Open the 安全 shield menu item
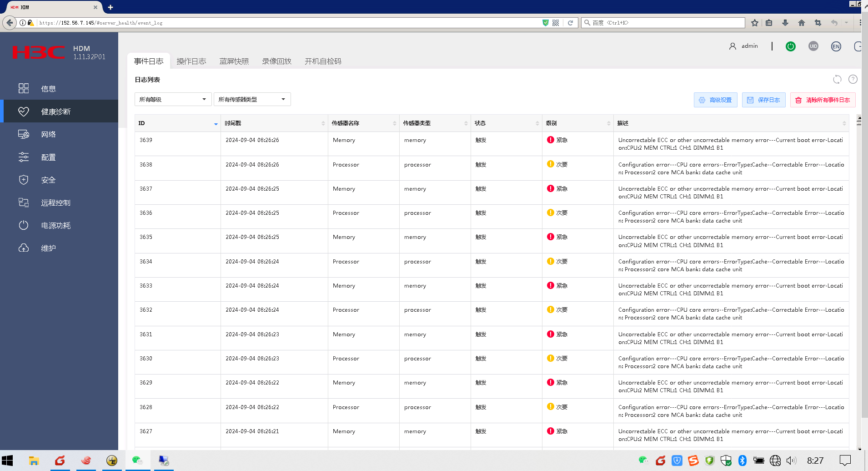 (x=48, y=180)
